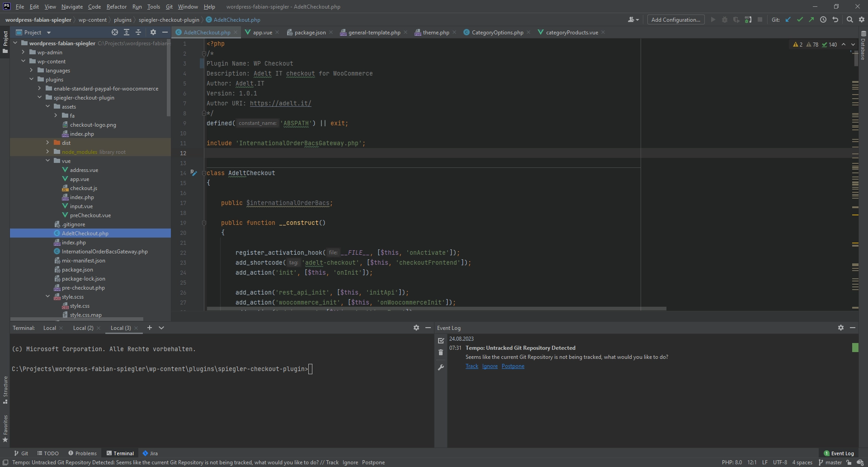Run the current configuration with the play icon
The image size is (868, 467).
tap(713, 19)
